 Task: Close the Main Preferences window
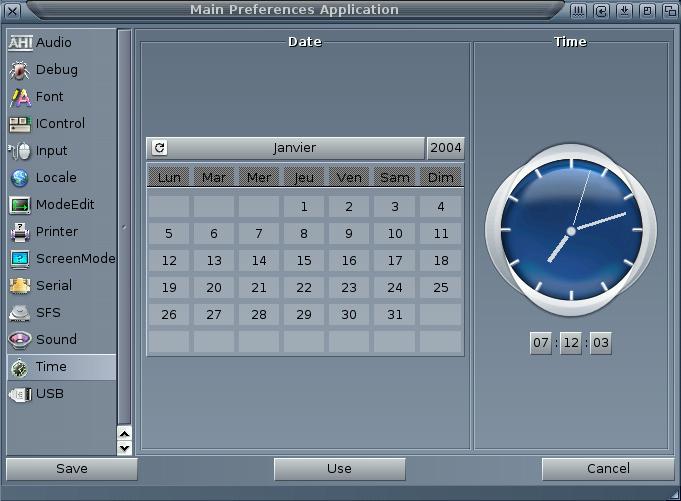pos(13,11)
